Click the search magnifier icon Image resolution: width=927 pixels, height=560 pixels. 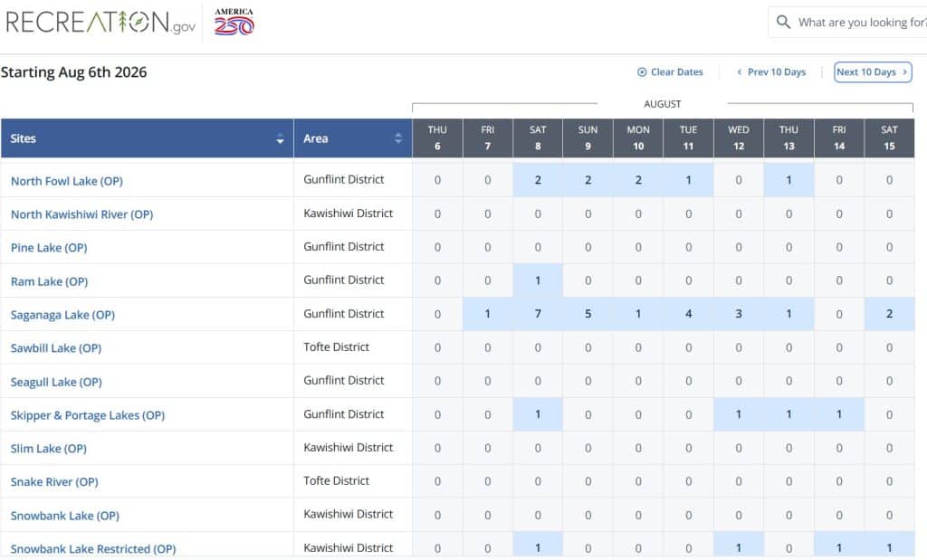coord(784,23)
